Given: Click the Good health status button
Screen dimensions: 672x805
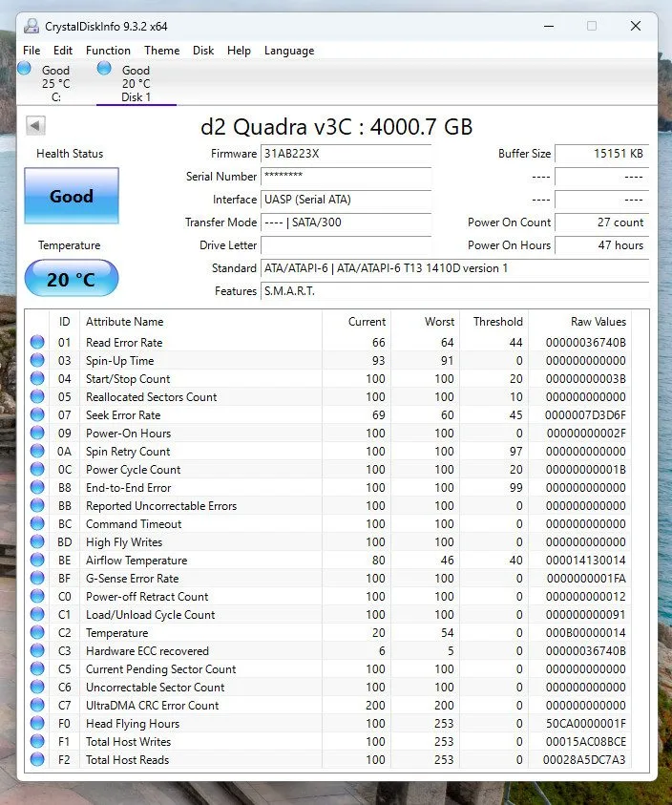Looking at the screenshot, I should click(x=72, y=196).
